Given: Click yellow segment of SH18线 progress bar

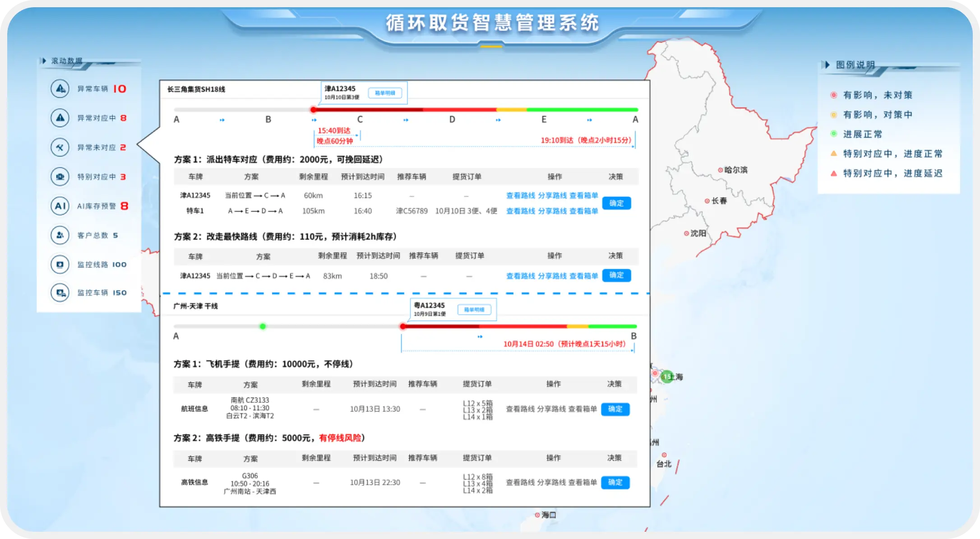Looking at the screenshot, I should pyautogui.click(x=512, y=110).
